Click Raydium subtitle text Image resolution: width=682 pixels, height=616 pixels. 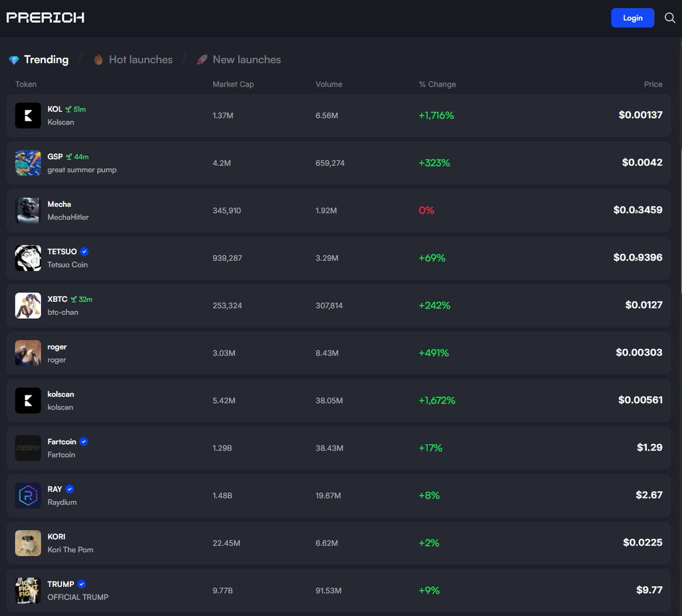pos(62,502)
